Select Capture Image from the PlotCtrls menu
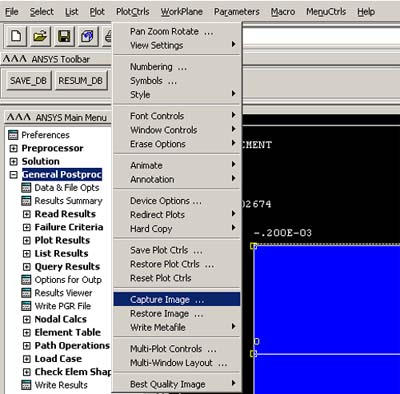The image size is (400, 394). (177, 299)
